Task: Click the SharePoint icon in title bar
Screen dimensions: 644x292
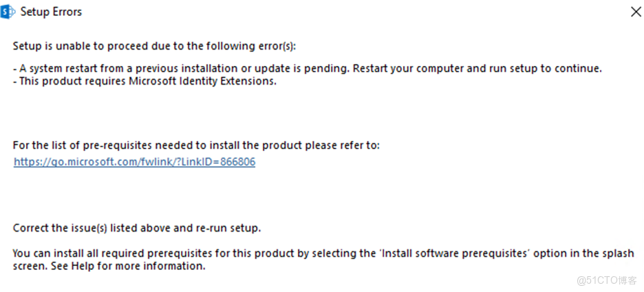Action: [x=8, y=12]
